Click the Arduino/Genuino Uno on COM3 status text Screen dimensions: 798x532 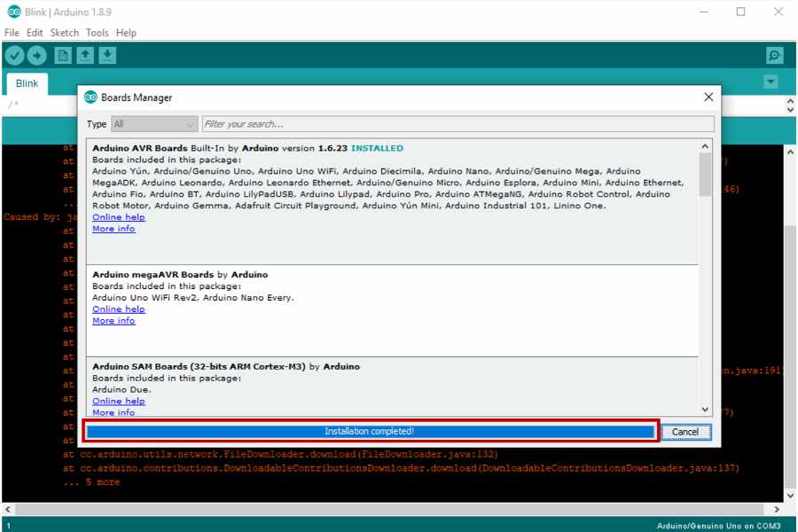[x=718, y=526]
